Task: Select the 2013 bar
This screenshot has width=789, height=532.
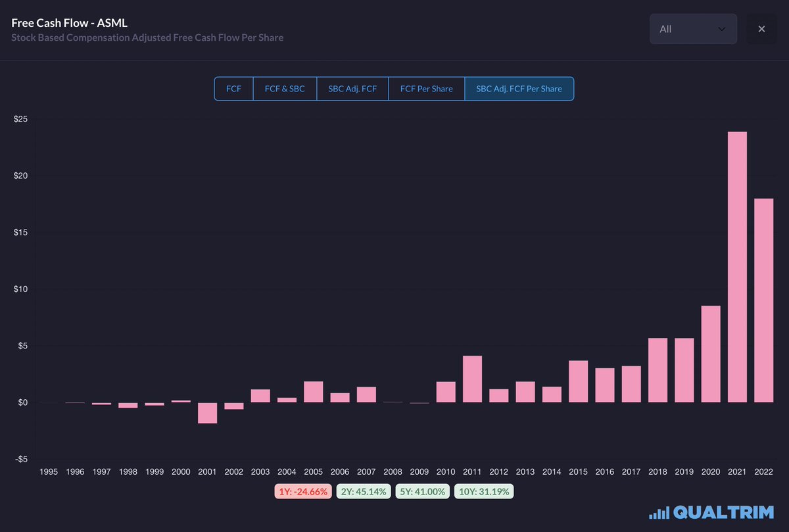Action: pos(525,392)
